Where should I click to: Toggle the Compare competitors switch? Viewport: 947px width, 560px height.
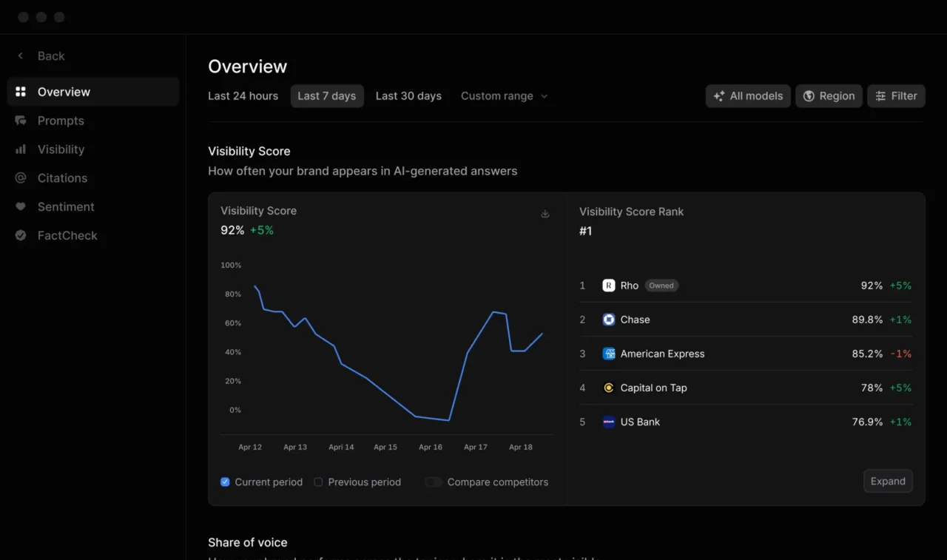(434, 482)
